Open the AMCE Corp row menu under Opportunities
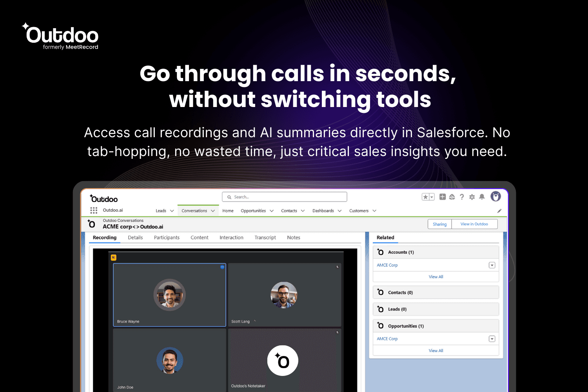This screenshot has height=392, width=588. click(x=492, y=339)
